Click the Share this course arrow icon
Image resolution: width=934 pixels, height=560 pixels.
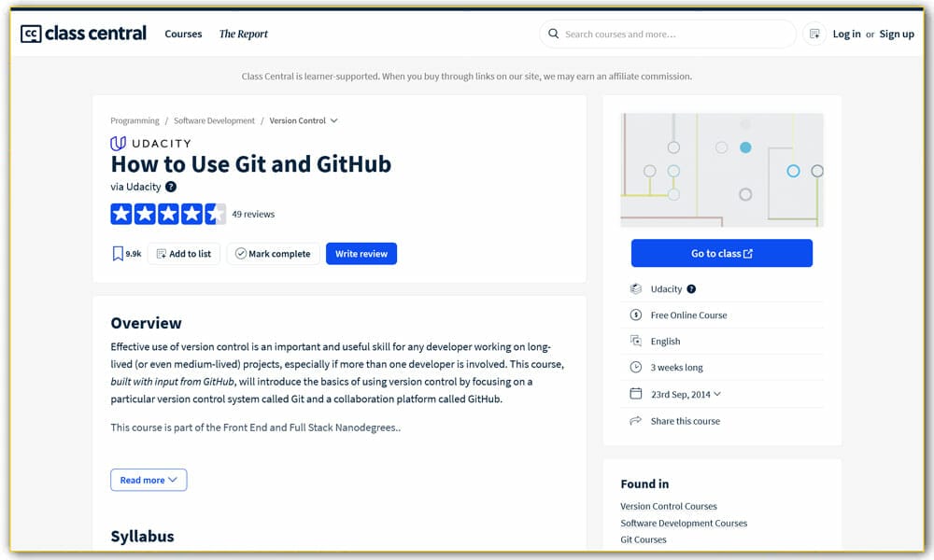point(636,421)
